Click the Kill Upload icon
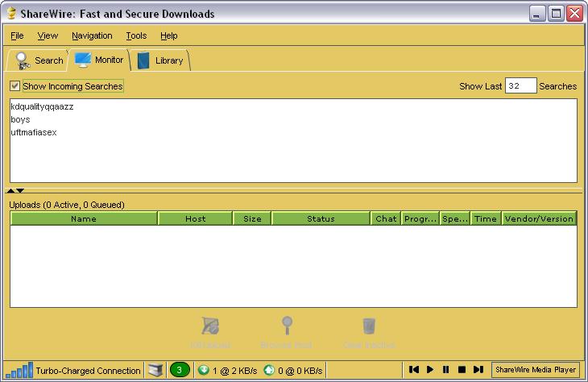Image resolution: width=588 pixels, height=382 pixels. click(x=210, y=326)
